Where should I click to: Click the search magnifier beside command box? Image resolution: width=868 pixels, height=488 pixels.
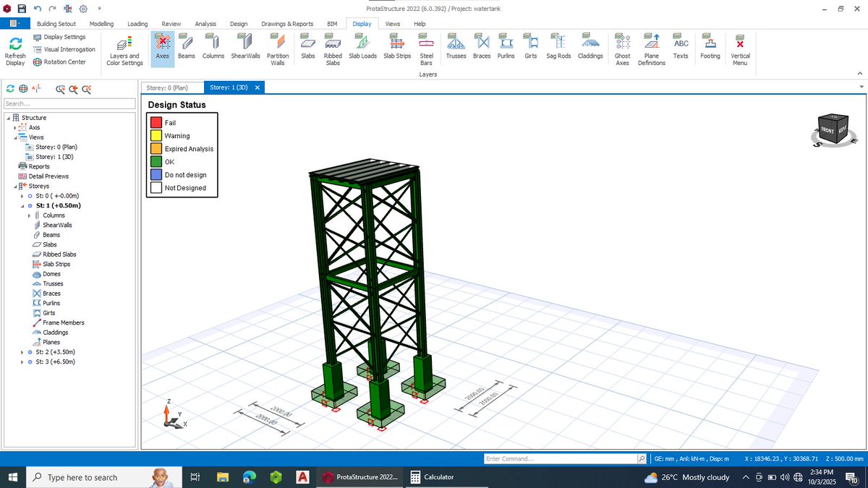click(641, 458)
